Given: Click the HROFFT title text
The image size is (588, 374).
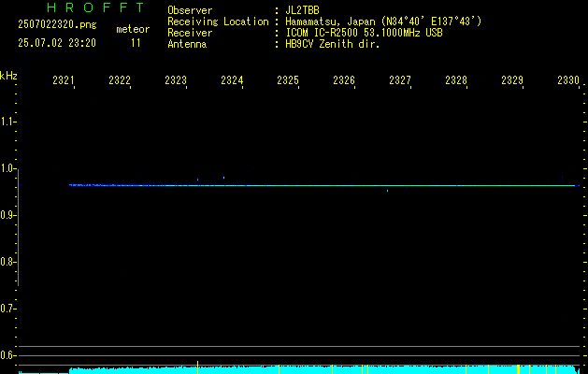Looking at the screenshot, I should coord(96,7).
